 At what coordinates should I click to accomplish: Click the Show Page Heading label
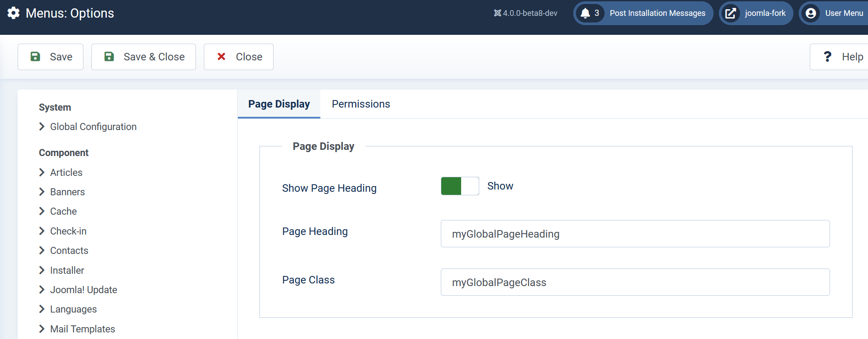[329, 188]
